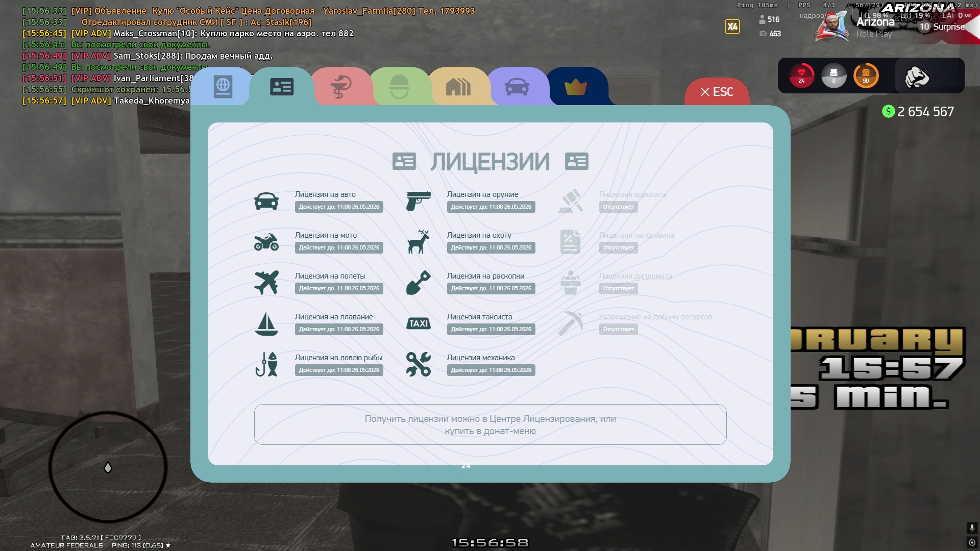Click the motorcycle license icon
This screenshot has width=980, height=551.
point(266,242)
